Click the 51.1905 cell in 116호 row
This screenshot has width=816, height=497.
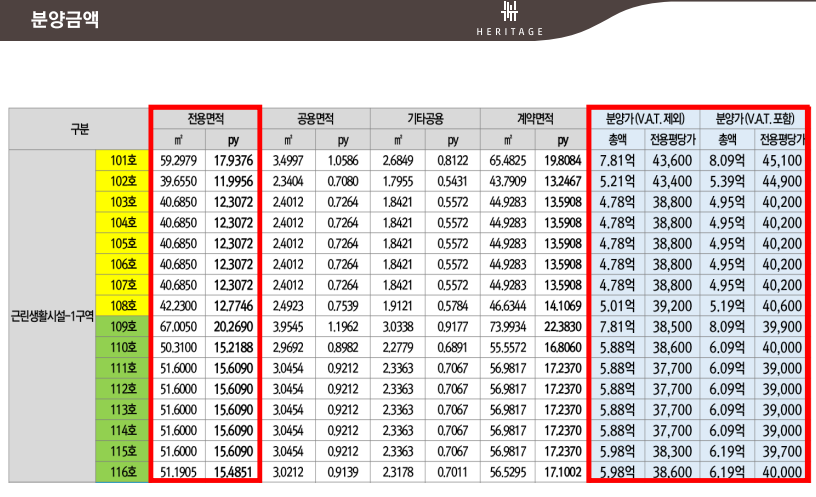[x=178, y=472]
